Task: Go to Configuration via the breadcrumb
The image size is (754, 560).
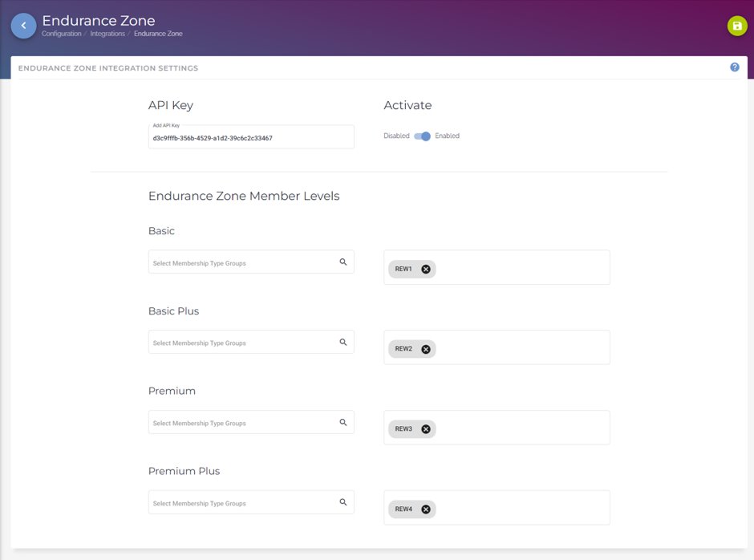Action: tap(63, 34)
